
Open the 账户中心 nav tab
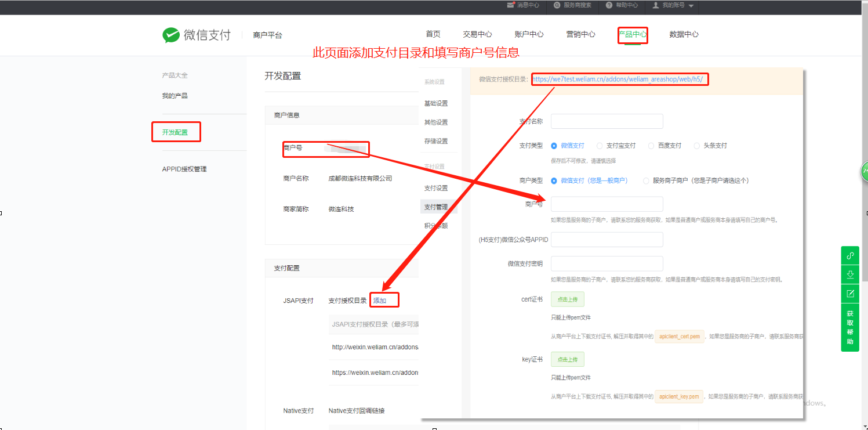529,34
